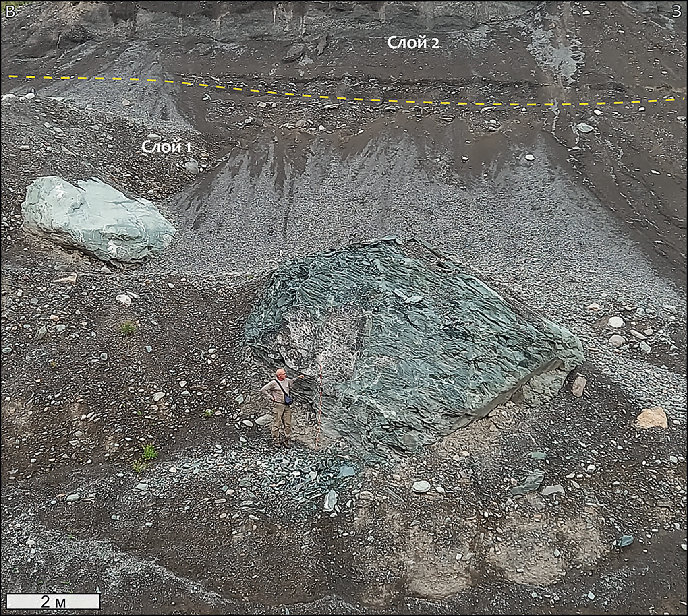The height and width of the screenshot is (616, 688).
Task: Click the man's head
Action: tap(281, 374)
